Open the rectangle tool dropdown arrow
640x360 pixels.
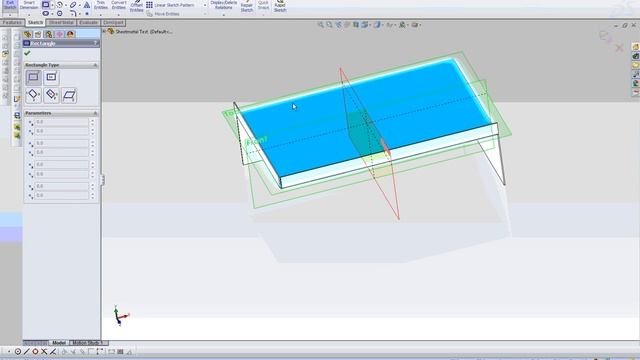(52, 5)
